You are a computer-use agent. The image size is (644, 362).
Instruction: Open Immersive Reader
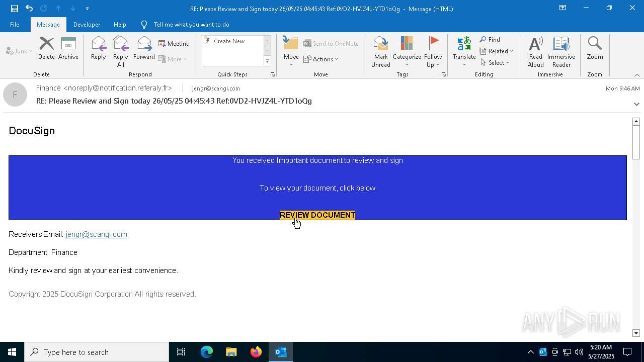[x=561, y=52]
